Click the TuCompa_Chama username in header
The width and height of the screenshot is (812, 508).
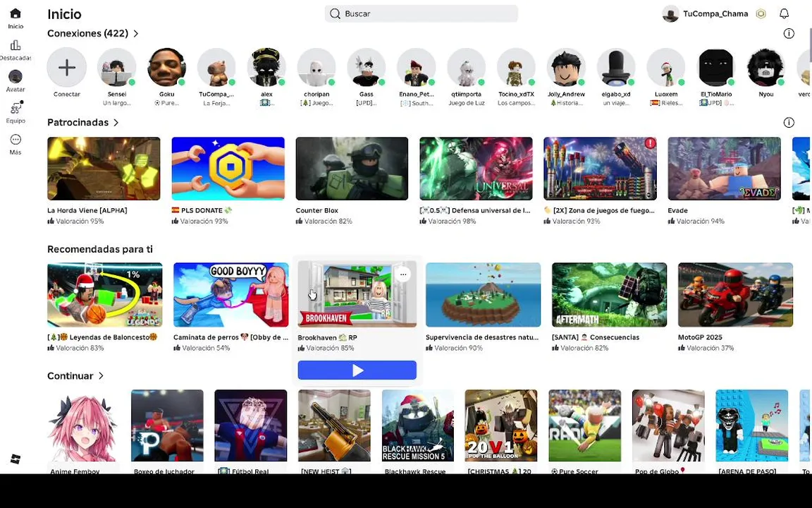click(x=715, y=14)
